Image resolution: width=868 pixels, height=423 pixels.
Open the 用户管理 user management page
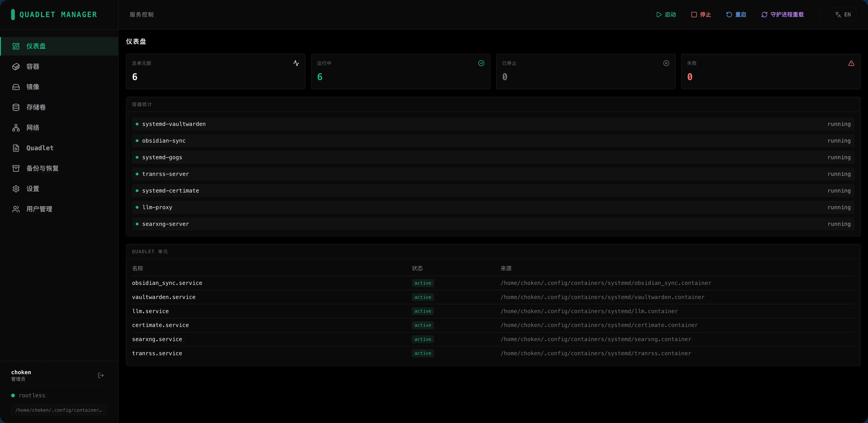pyautogui.click(x=59, y=209)
